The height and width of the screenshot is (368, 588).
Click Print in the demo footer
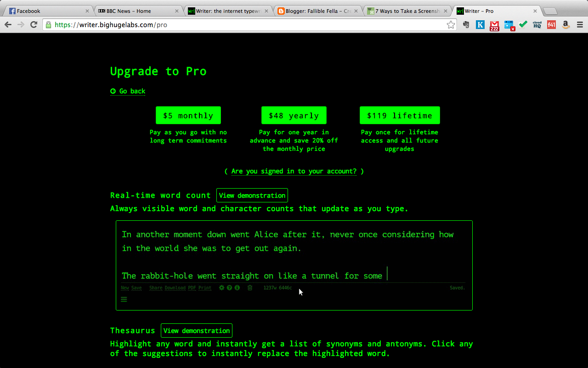click(205, 288)
